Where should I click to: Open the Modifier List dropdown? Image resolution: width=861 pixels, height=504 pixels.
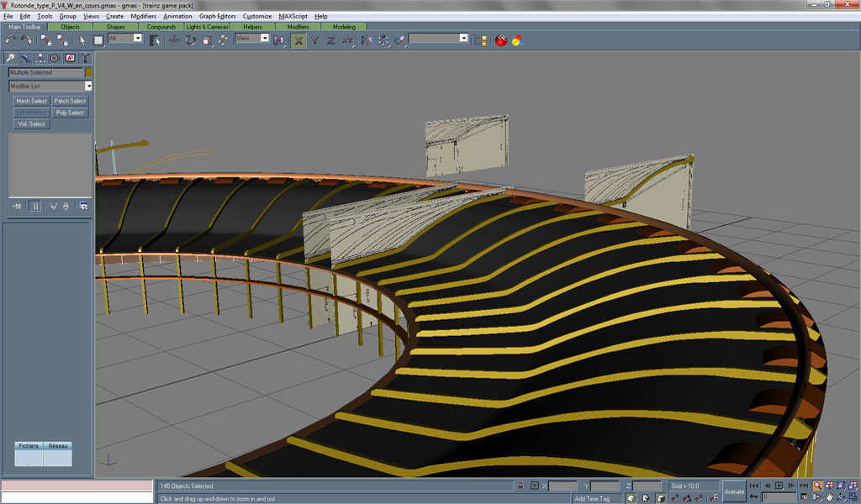[x=88, y=86]
